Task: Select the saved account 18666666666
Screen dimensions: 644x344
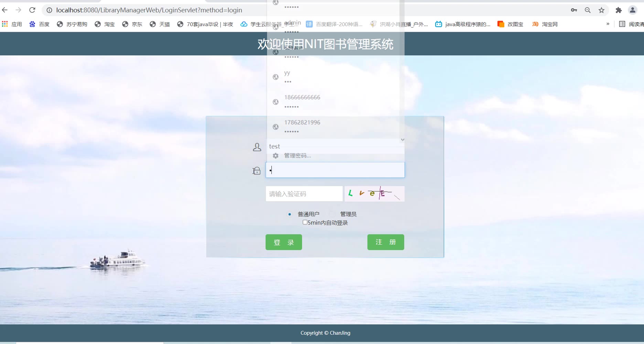Action: tap(333, 102)
